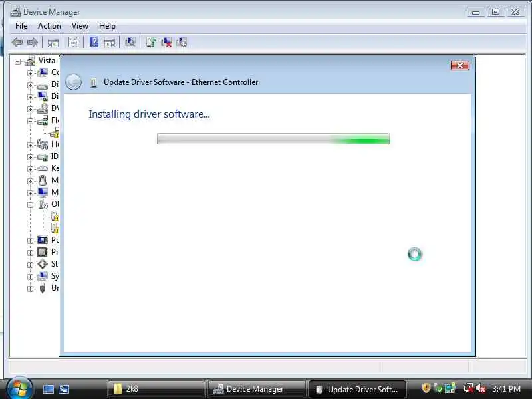
Task: Expand the Storage controllers (St) tree node
Action: [x=30, y=265]
